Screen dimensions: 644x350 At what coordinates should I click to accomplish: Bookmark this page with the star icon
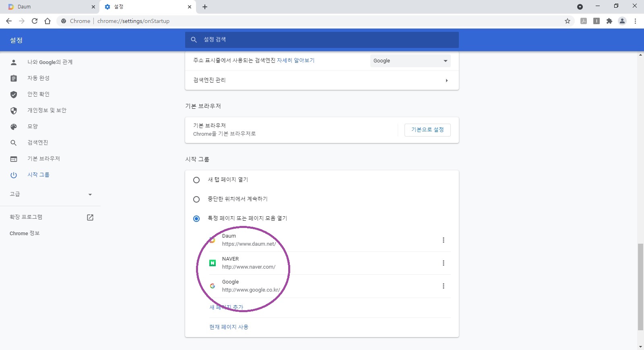[568, 21]
